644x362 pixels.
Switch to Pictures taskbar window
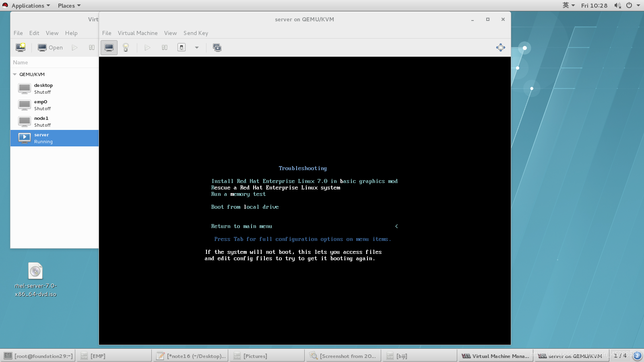coord(267,356)
